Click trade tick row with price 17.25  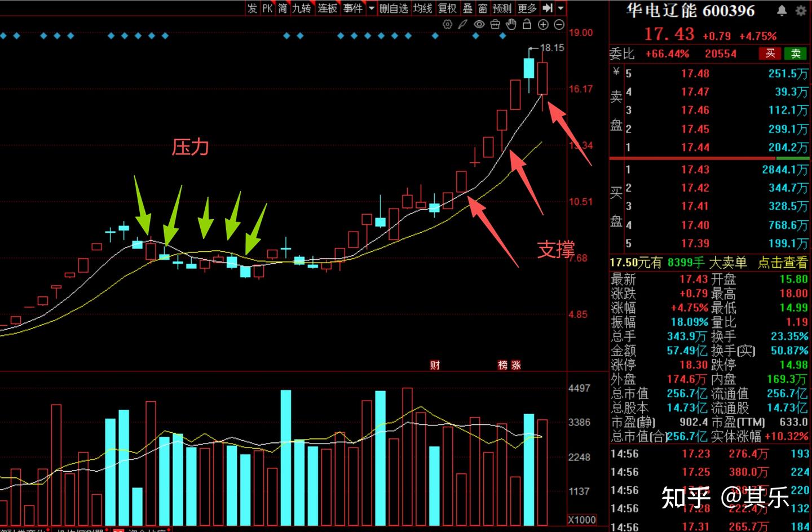coord(710,472)
